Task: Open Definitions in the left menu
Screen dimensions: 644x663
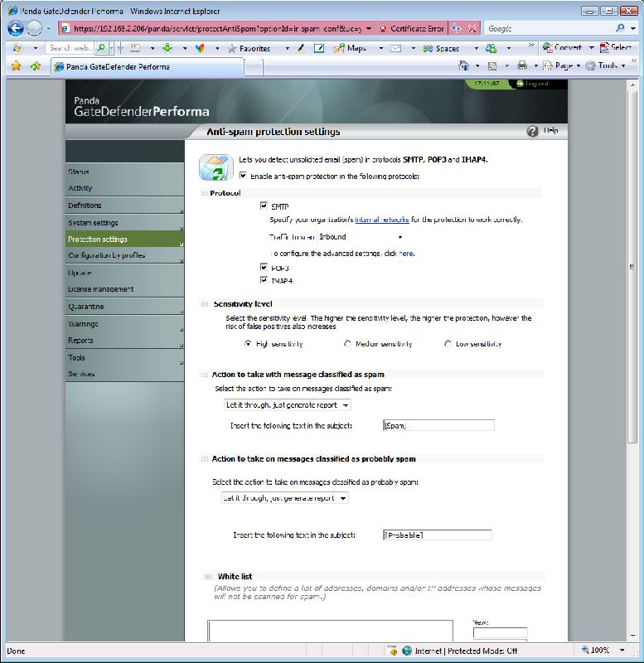Action: 85,206
